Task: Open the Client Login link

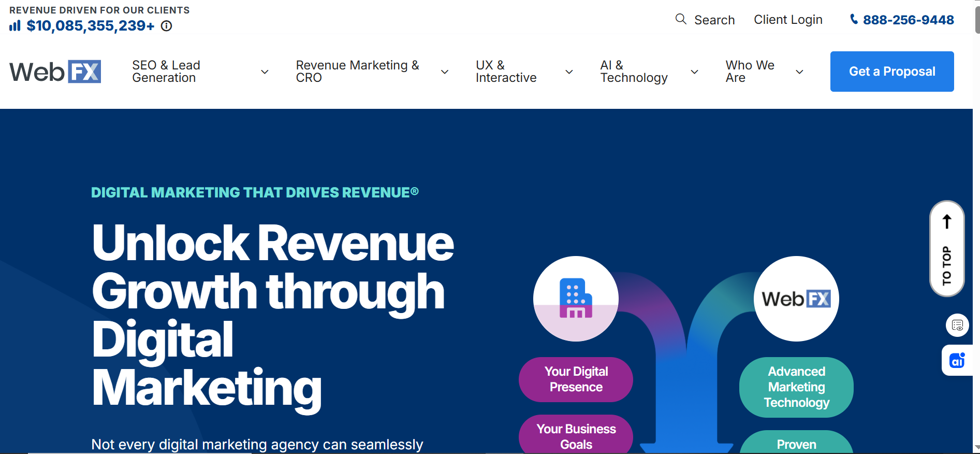Action: 788,20
